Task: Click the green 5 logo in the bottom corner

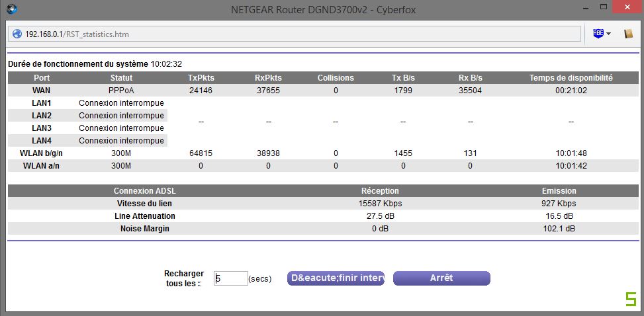Action: pos(630,299)
